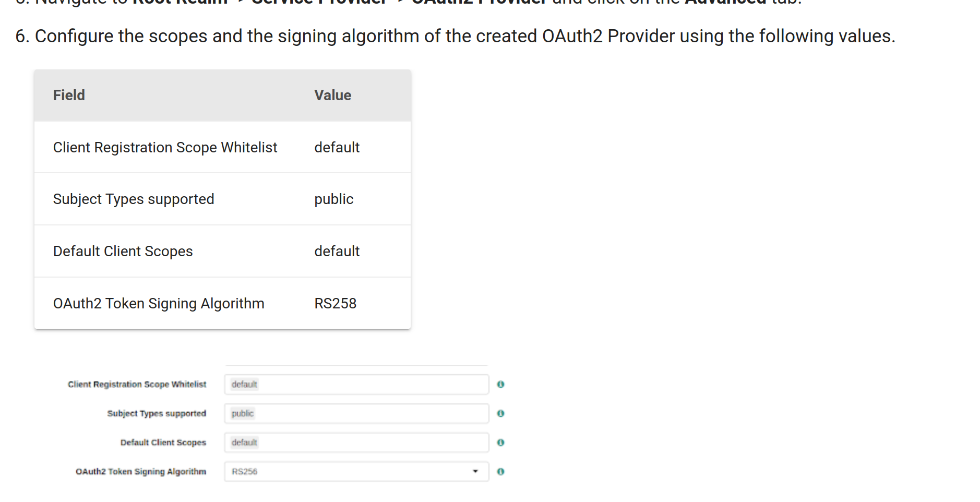
Task: Click the 'RS258' value in the table
Action: [x=335, y=304]
